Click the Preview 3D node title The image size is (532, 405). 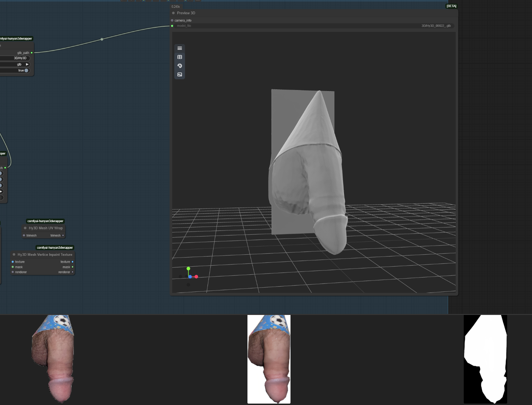(x=186, y=13)
